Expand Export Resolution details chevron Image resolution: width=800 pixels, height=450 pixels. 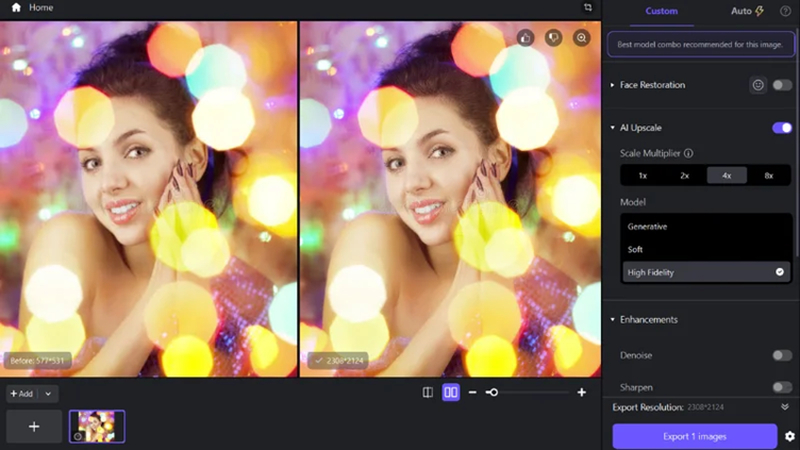click(785, 407)
